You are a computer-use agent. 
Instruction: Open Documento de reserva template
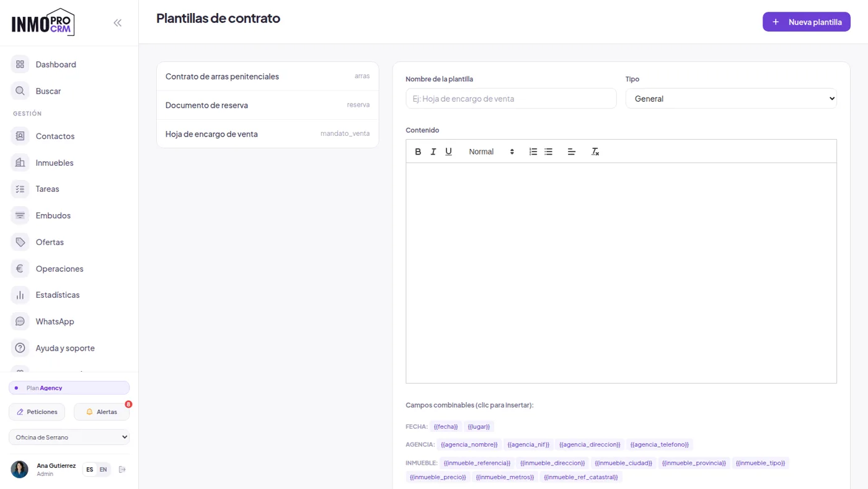click(268, 105)
